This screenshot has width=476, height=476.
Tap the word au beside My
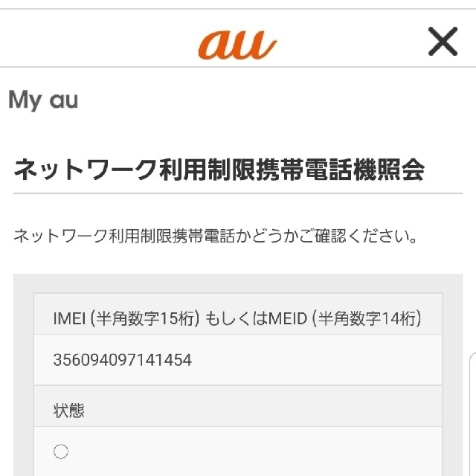(x=64, y=100)
